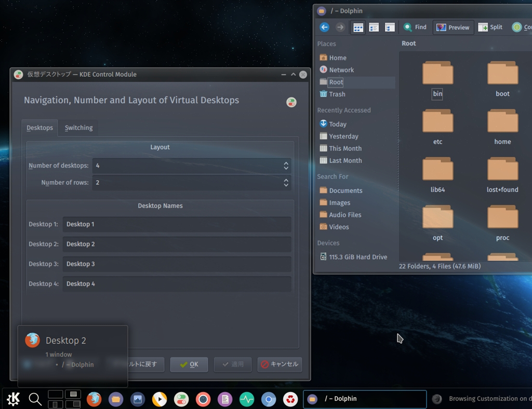Decrease number of desktops with down arrow
The height and width of the screenshot is (409, 532).
click(286, 168)
